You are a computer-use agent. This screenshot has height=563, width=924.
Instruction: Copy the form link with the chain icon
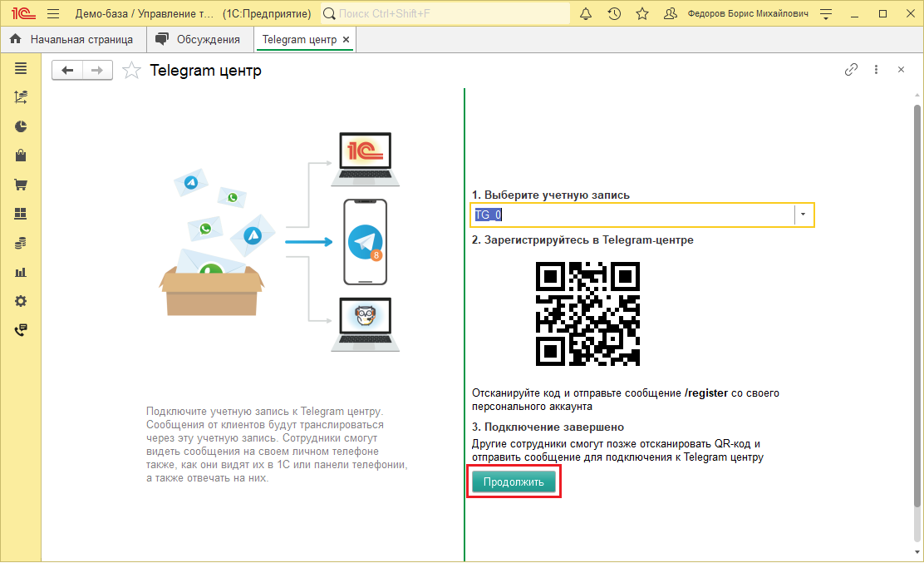pos(851,70)
